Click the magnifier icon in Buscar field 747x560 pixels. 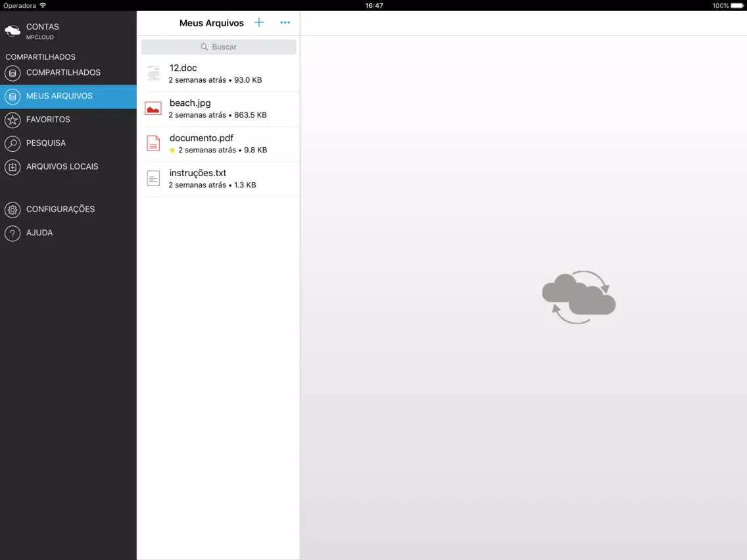click(205, 47)
